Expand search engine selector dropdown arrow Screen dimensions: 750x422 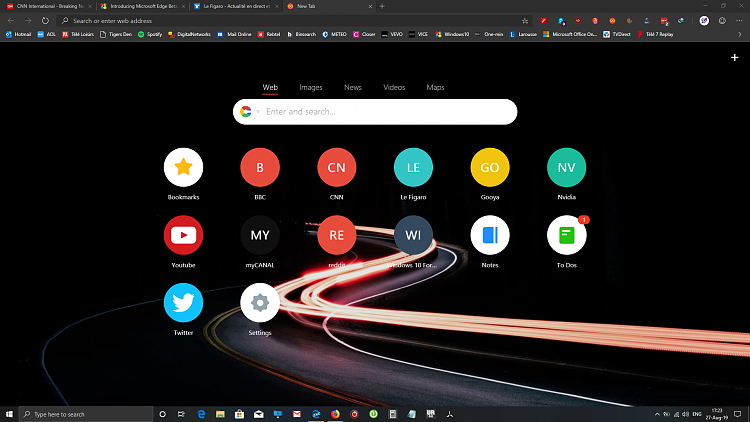tap(258, 112)
